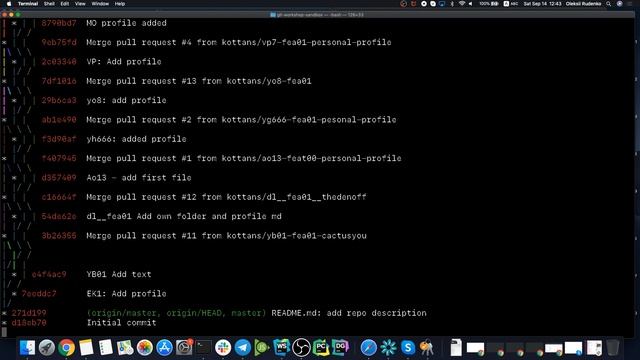Open the App Store dock icon
The height and width of the screenshot is (360, 640).
point(164,348)
